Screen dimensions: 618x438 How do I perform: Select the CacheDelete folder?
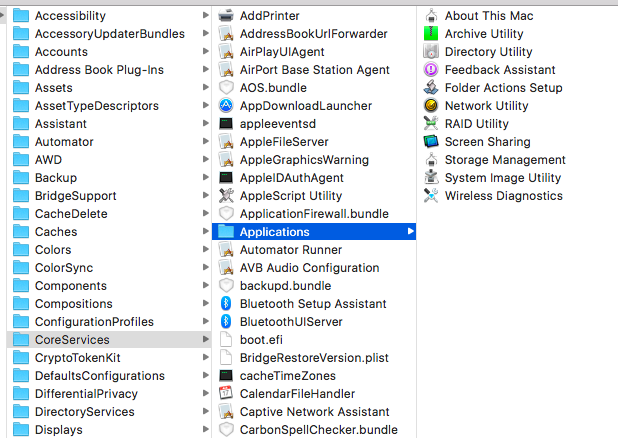click(x=109, y=214)
